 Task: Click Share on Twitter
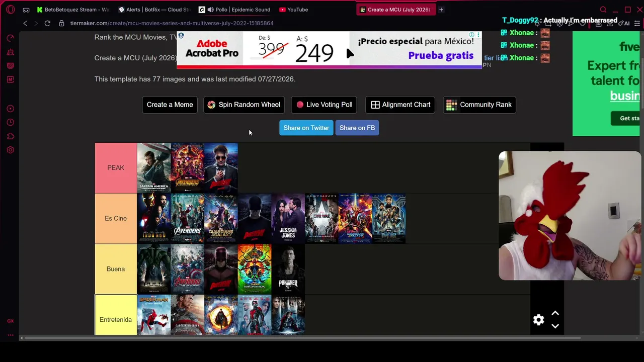306,128
